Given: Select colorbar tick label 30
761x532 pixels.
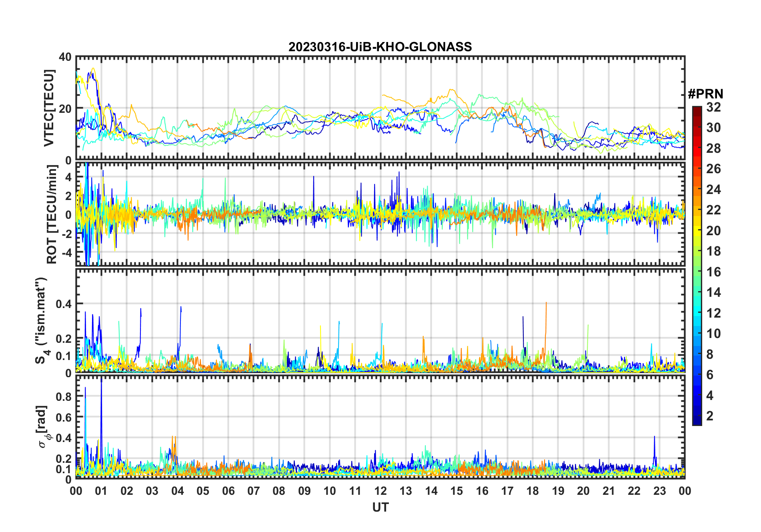Looking at the screenshot, I should [x=713, y=128].
